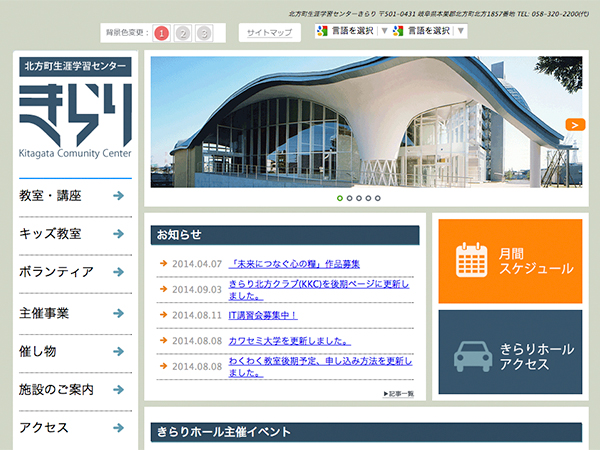Select the third slideshow indicator dot

(x=360, y=198)
